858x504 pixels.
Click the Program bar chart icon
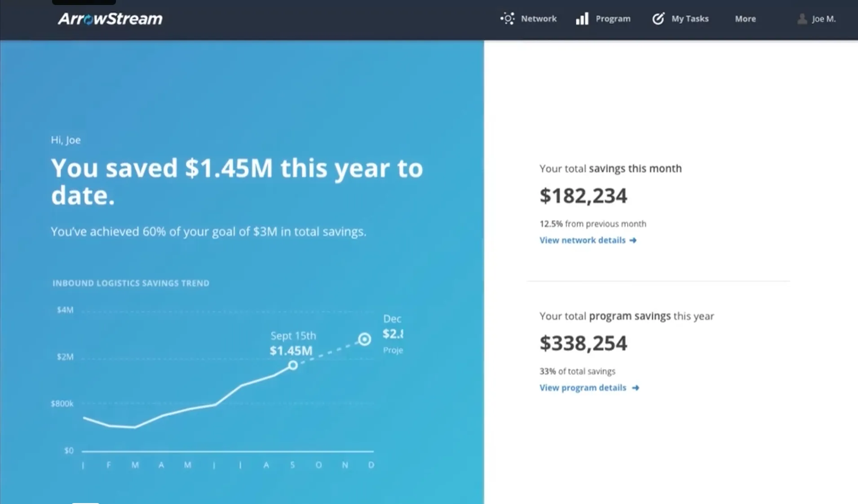[582, 19]
